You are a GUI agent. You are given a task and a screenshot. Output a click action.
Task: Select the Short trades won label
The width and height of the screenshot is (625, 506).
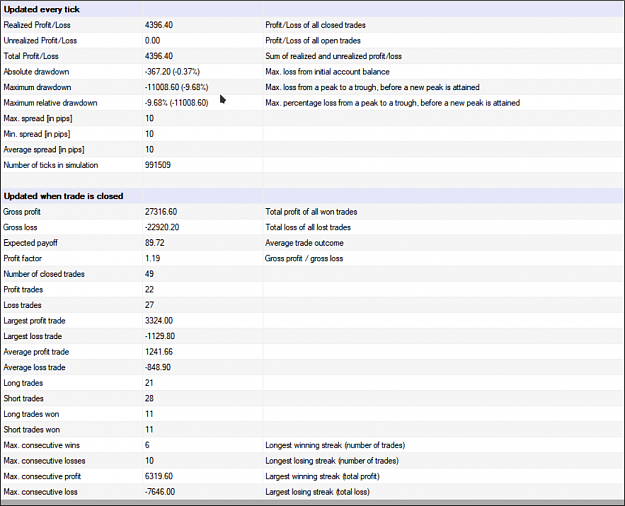click(31, 429)
